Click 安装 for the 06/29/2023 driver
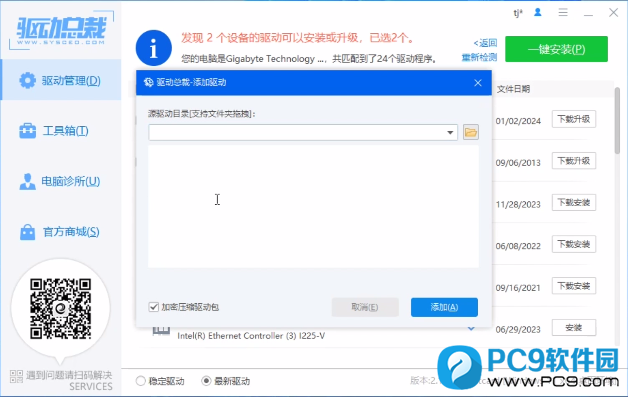Screen dimensions: 628x397 coord(574,328)
